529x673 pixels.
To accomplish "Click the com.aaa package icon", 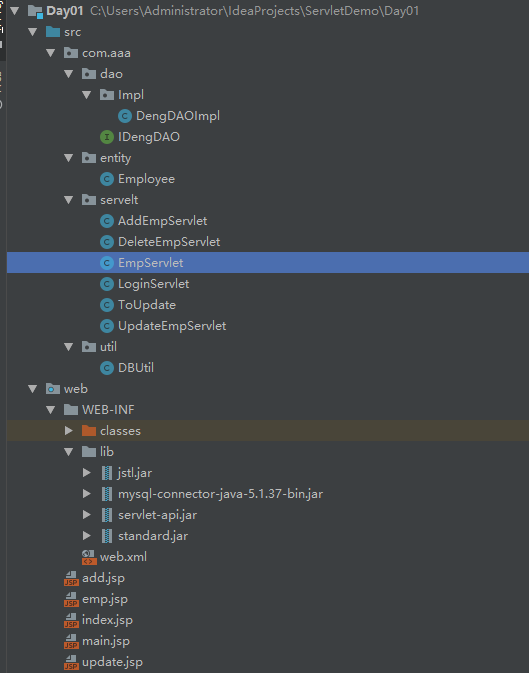I will (x=71, y=53).
